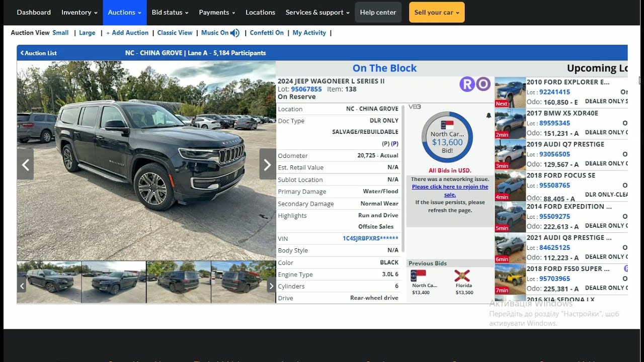This screenshot has height=362, width=644.
Task: Select the second Jeep thumbnail photo
Action: click(114, 282)
